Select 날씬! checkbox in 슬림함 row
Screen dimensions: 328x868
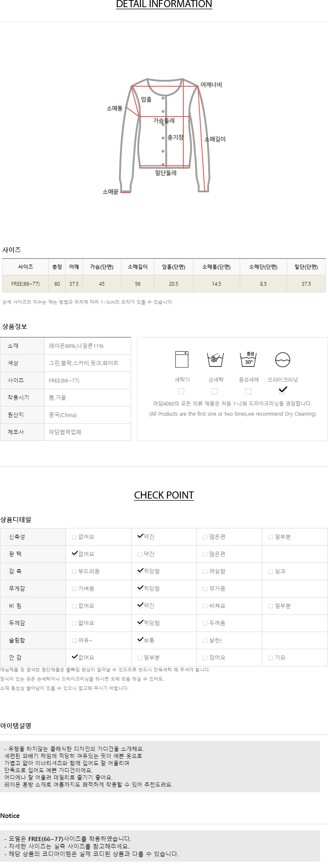point(205,641)
